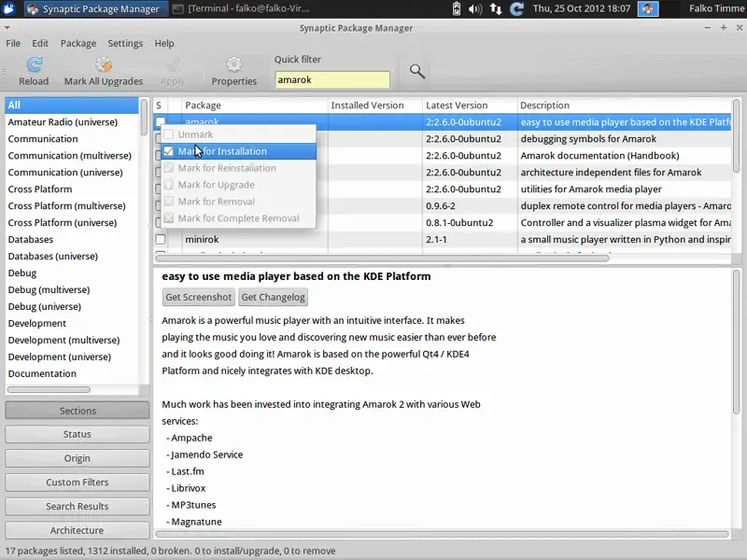Click the network connections icon in the panel

click(x=496, y=8)
